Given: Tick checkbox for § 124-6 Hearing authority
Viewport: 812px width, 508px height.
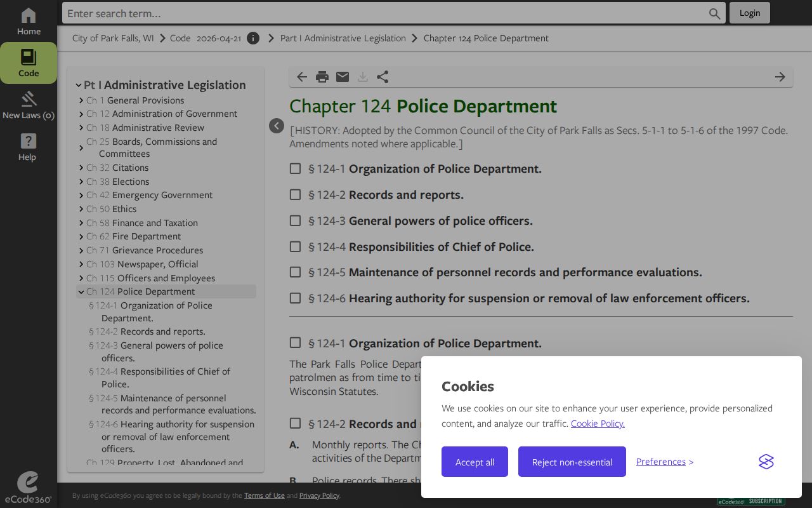Looking at the screenshot, I should point(295,298).
